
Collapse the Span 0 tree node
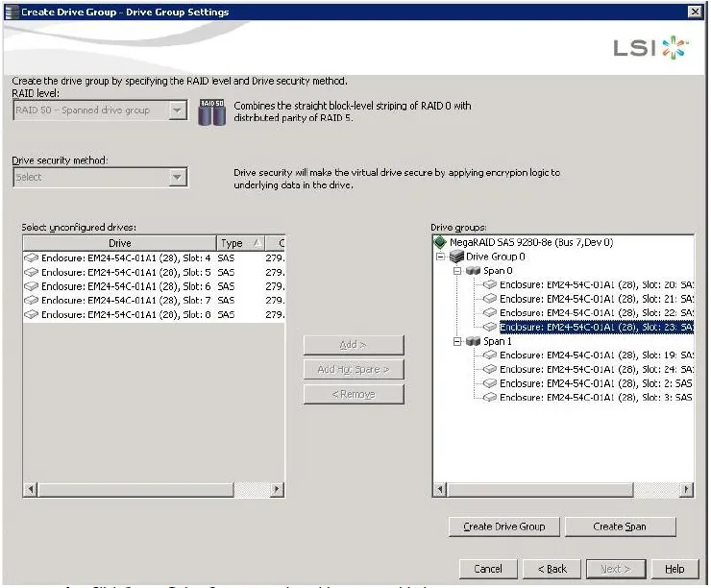tap(455, 271)
